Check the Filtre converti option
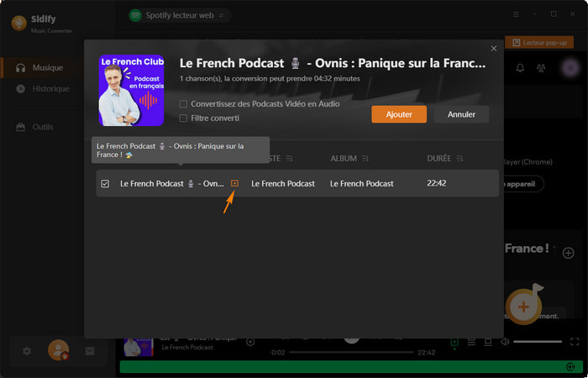This screenshot has width=588, height=378. point(184,118)
